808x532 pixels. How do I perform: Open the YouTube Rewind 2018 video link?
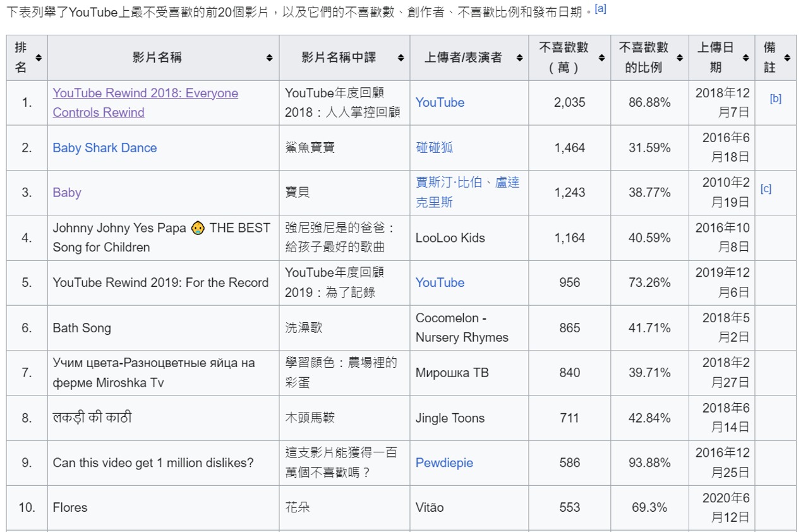[x=145, y=93]
